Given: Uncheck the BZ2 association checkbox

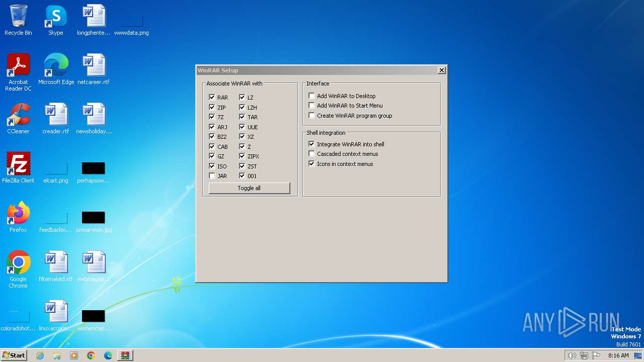Looking at the screenshot, I should (212, 137).
